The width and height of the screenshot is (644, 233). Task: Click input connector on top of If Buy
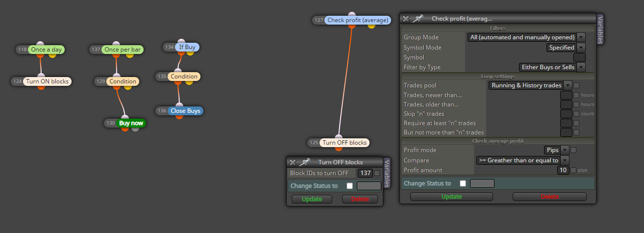(182, 42)
